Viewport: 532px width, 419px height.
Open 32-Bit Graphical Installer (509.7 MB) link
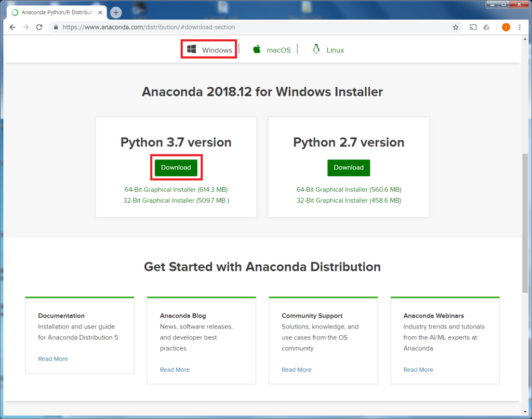click(176, 200)
